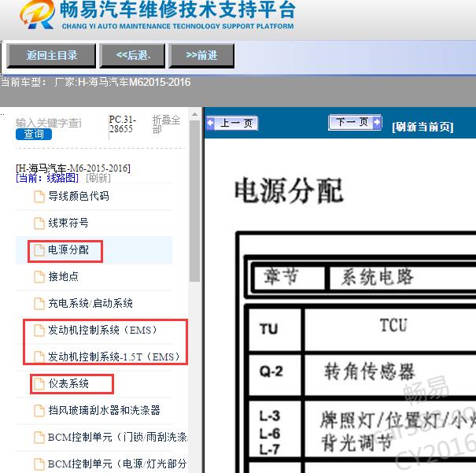Open the 接地点 entry
This screenshot has height=473, width=476.
pyautogui.click(x=63, y=276)
